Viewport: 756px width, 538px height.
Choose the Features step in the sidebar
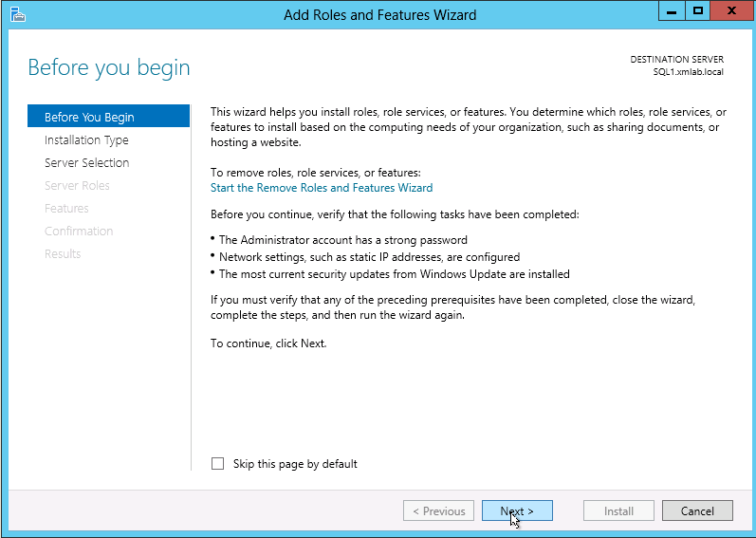click(66, 209)
